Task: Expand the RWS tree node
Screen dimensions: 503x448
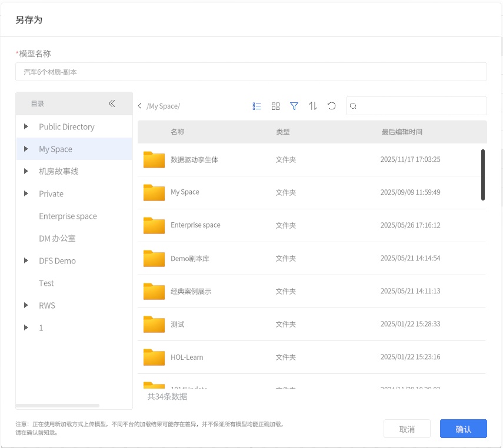Action: point(26,306)
